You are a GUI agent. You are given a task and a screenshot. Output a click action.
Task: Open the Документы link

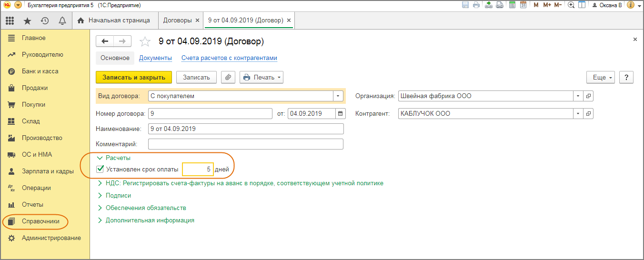pos(155,58)
